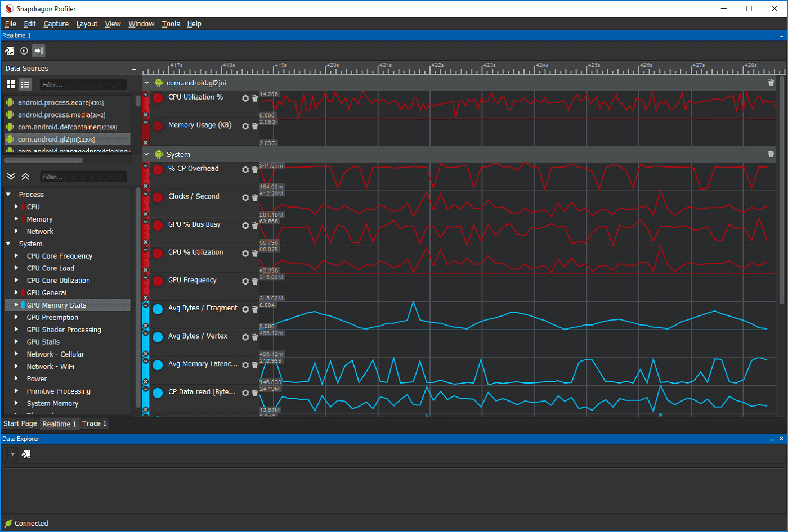Viewport: 788px width, 532px height.
Task: Open settings gear for GPU % Utilization
Action: (x=245, y=253)
